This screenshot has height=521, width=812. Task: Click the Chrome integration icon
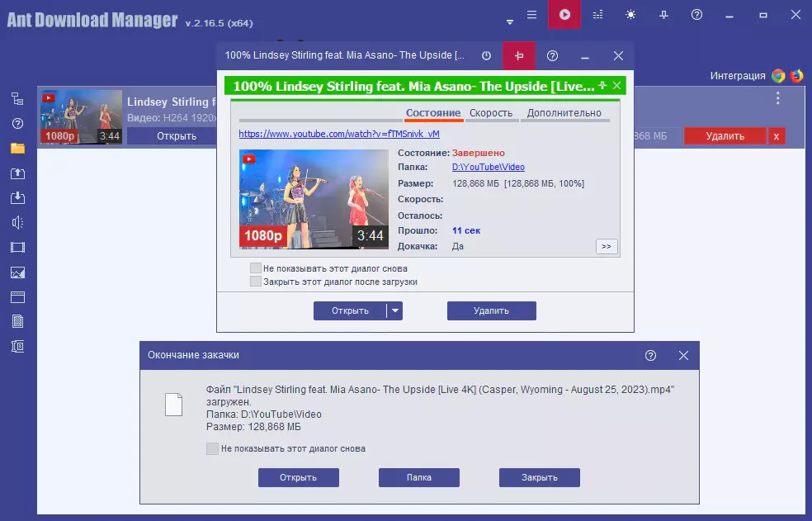point(778,76)
